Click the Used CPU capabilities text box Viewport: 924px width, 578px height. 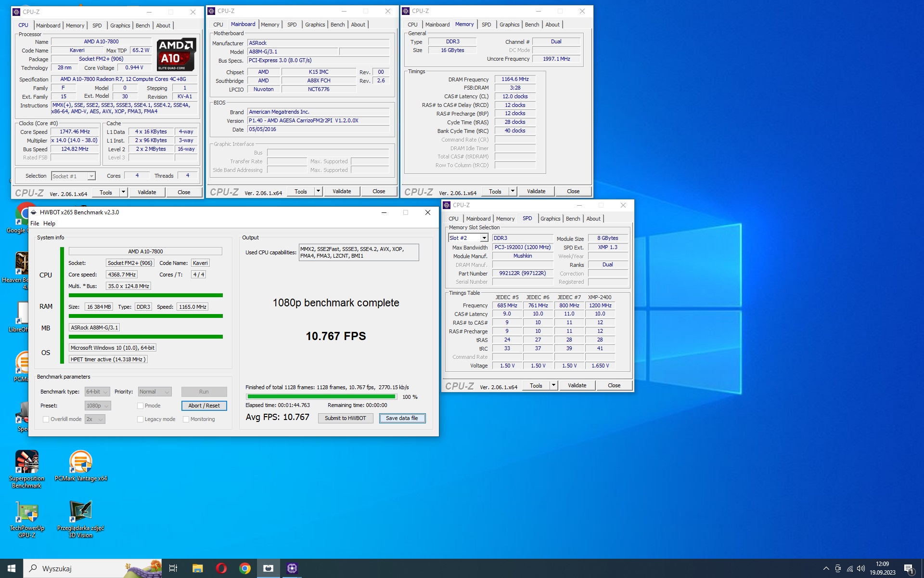click(x=359, y=252)
